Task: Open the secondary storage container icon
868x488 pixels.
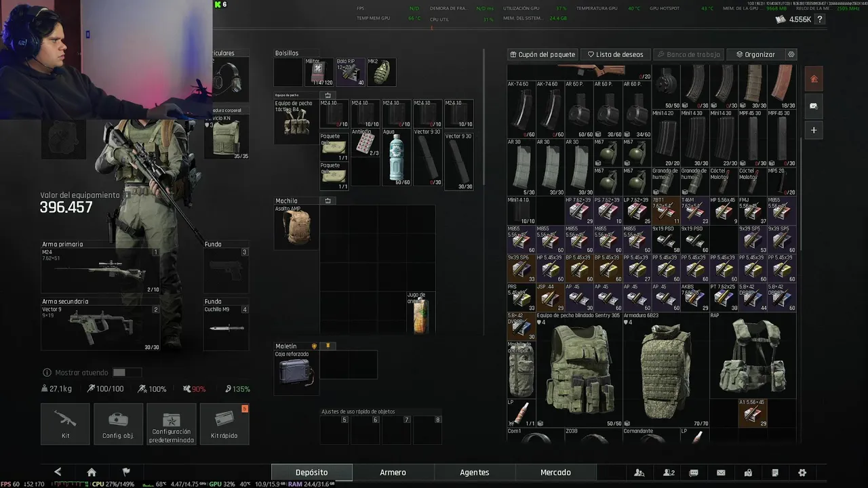Action: coord(814,106)
